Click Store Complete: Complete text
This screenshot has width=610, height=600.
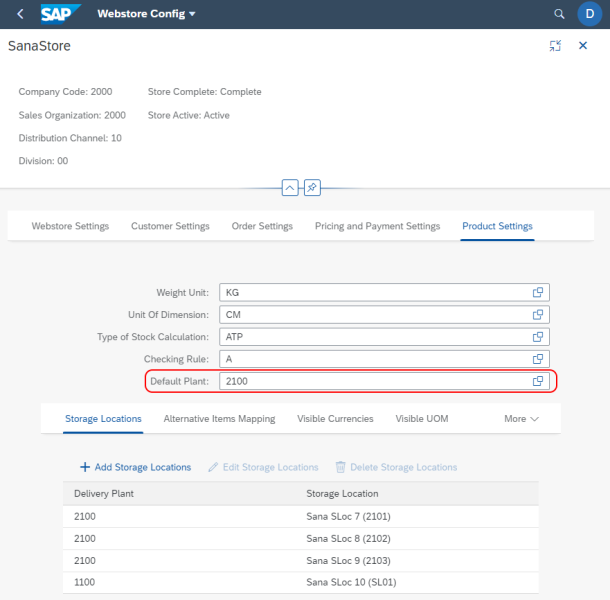[x=205, y=92]
